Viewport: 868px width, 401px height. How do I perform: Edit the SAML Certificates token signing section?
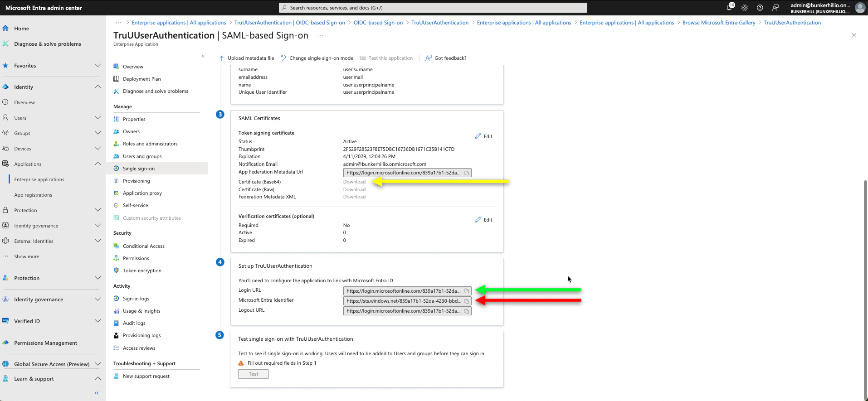tap(483, 136)
